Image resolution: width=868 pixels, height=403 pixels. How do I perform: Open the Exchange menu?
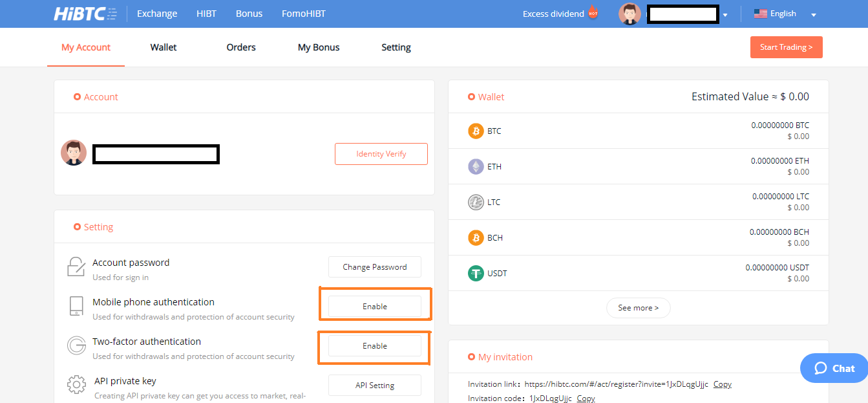point(157,14)
